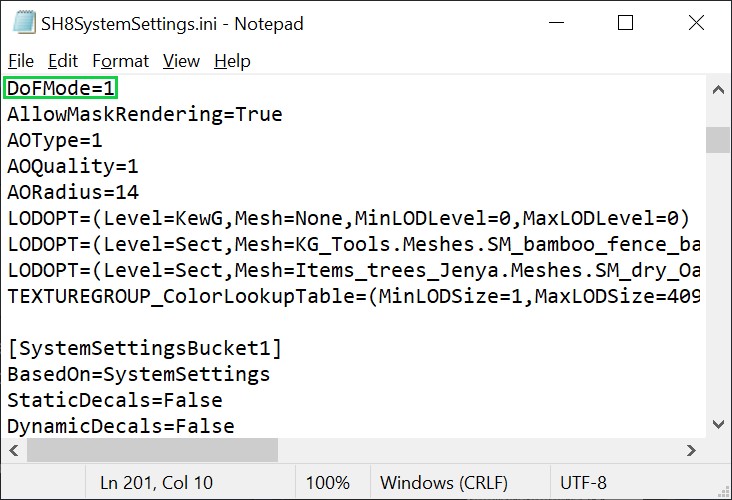Maximize the Notepad window
The width and height of the screenshot is (732, 500).
tap(625, 22)
